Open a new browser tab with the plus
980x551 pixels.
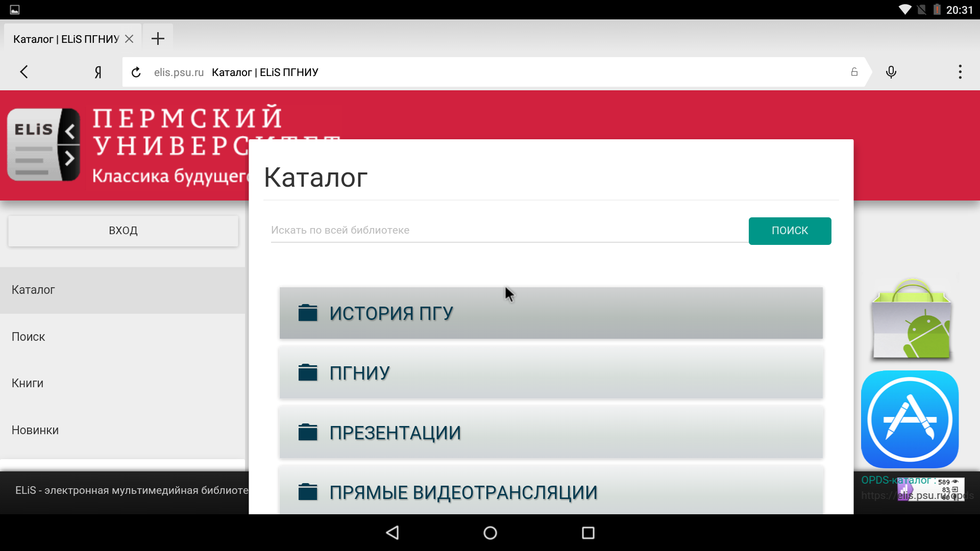click(157, 38)
